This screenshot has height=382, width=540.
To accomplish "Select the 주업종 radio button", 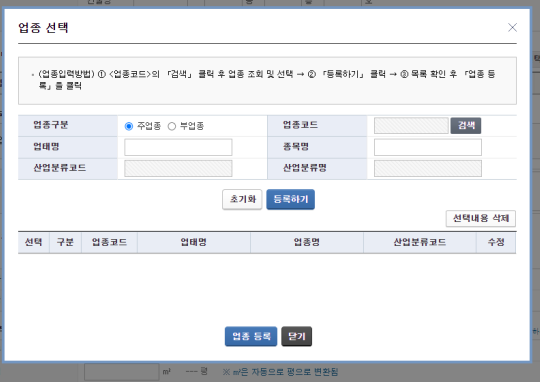I will (x=129, y=126).
